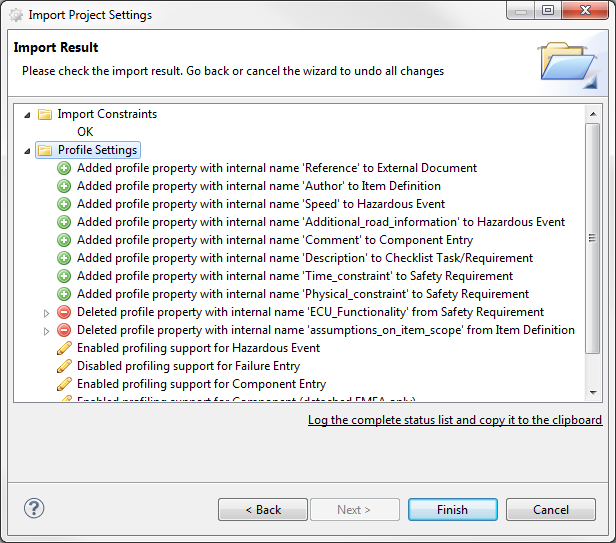Click pencil icon for Hazardous Event profiling
Viewport: 616px width, 543px height.
64,348
